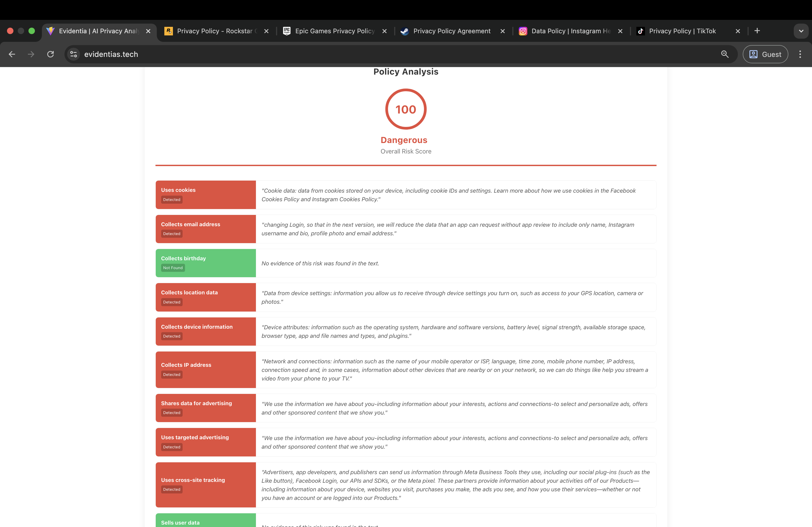Close the TikTok Privacy Policy tab
This screenshot has height=527, width=812.
738,31
